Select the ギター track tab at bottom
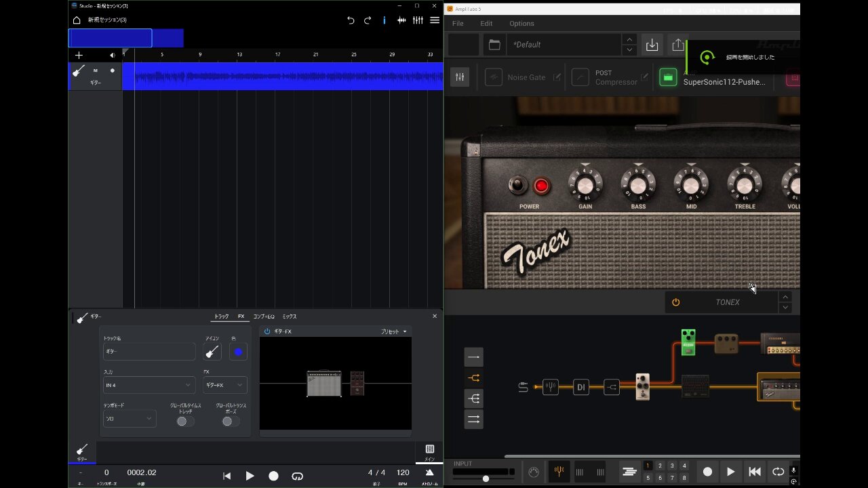 click(82, 453)
